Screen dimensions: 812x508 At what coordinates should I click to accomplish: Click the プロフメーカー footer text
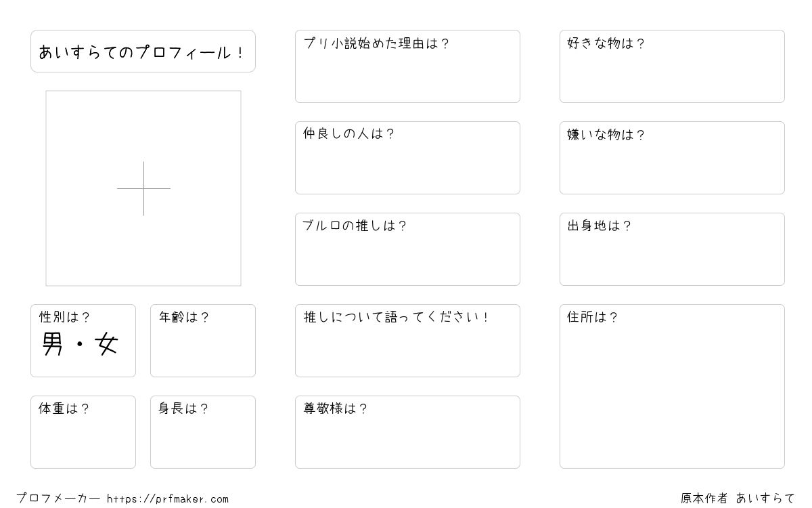coord(58,499)
